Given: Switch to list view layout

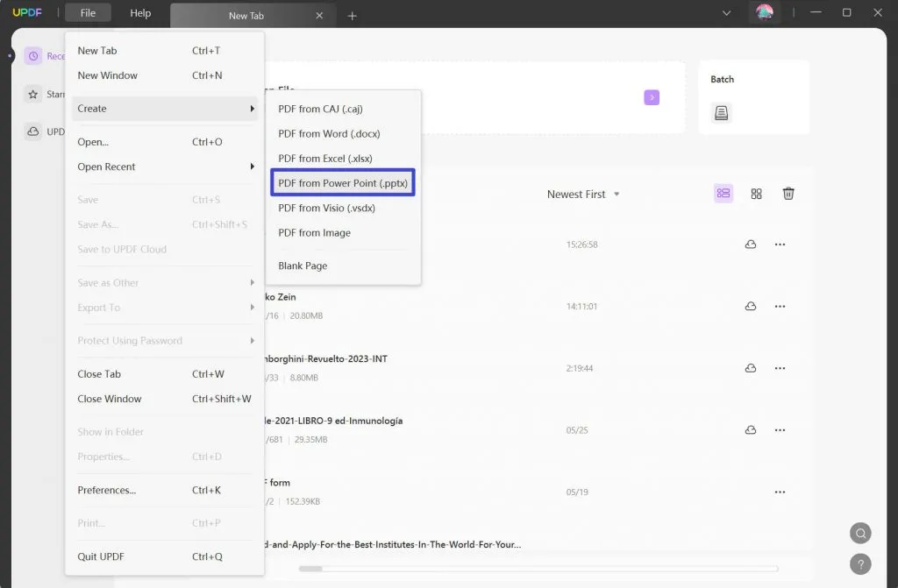Looking at the screenshot, I should pos(723,194).
